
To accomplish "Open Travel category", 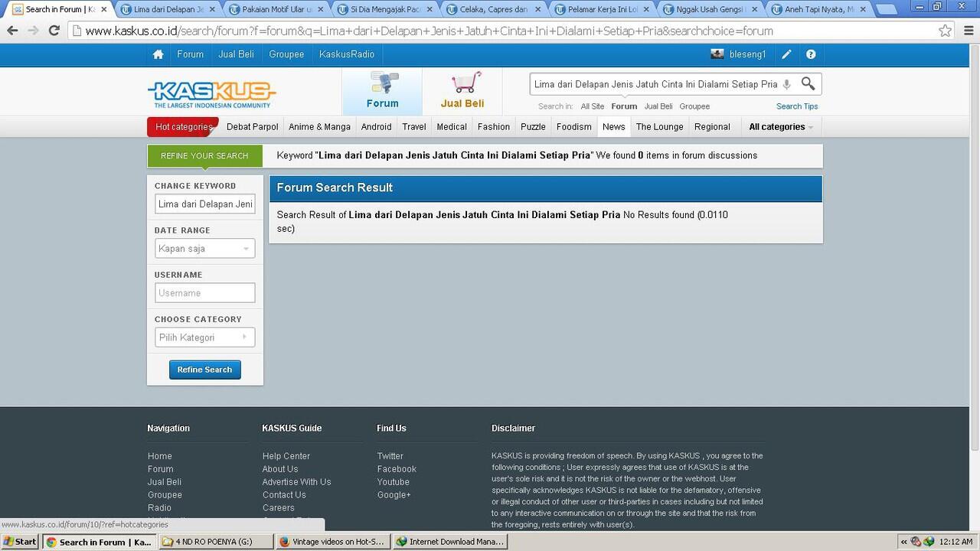I will pos(414,127).
